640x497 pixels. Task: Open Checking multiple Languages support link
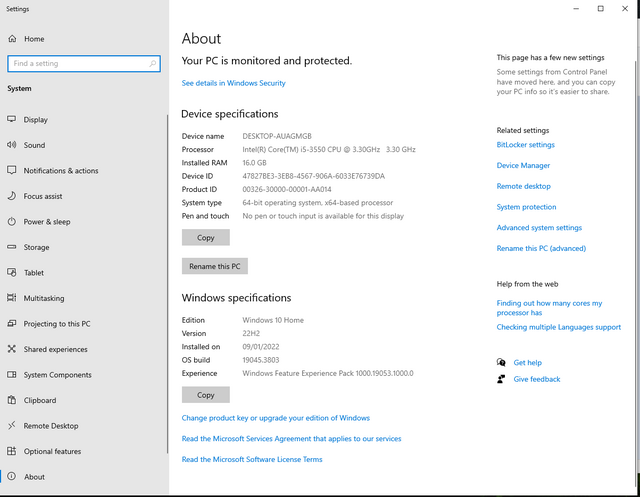[x=558, y=327]
